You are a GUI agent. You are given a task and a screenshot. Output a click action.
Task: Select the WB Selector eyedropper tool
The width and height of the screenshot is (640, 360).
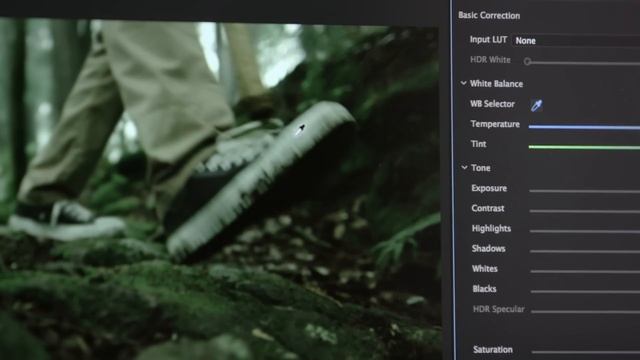536,106
